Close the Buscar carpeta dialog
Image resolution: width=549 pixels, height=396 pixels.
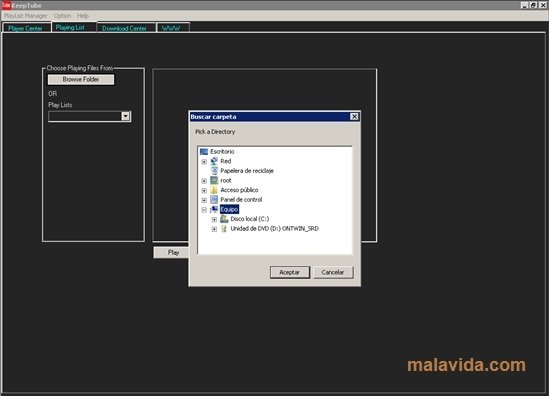coord(354,117)
